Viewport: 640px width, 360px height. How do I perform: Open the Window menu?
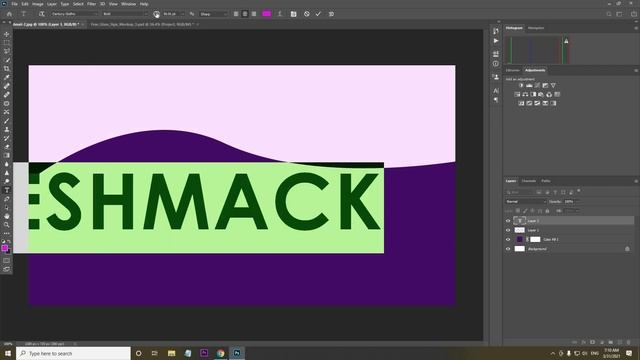pyautogui.click(x=128, y=4)
